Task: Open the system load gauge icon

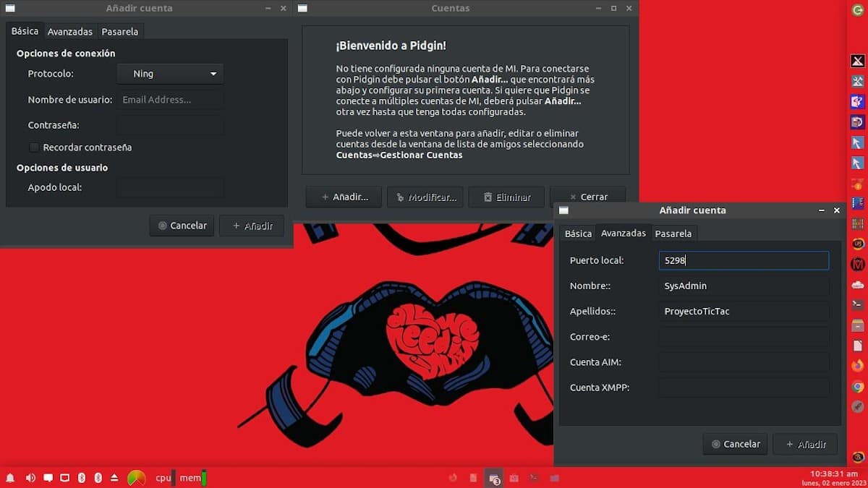Action: 136,478
